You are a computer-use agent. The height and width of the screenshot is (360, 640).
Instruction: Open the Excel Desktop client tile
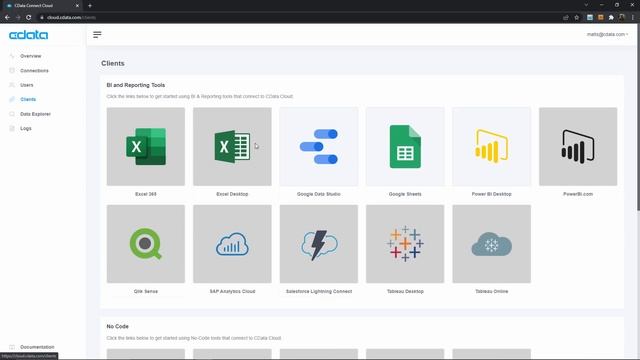232,147
